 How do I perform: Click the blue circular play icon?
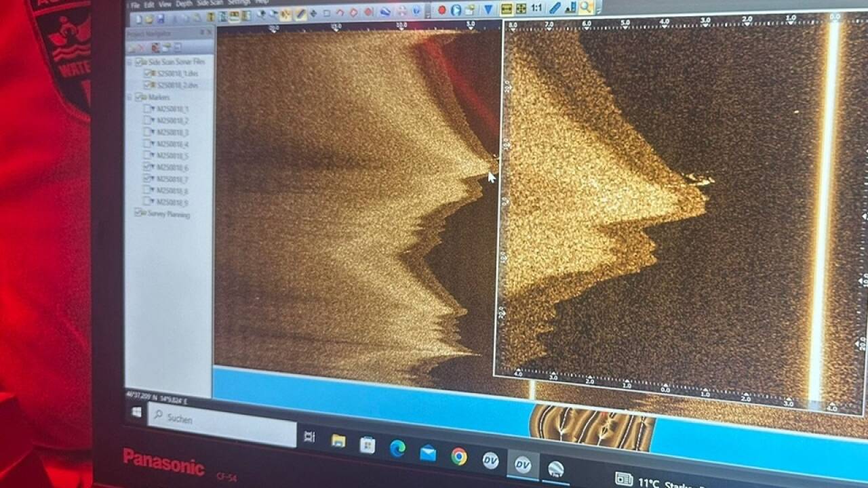pos(456,10)
